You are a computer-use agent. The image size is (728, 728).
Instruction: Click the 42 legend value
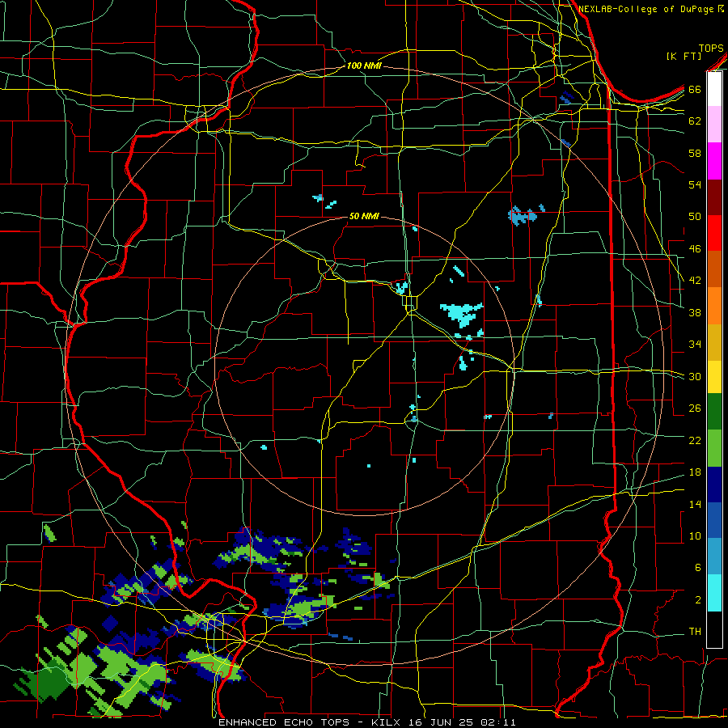point(695,281)
